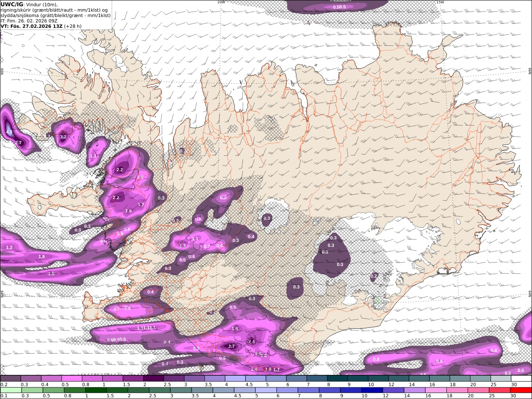This screenshot has width=532, height=399.
Task: Click the '1.3' precipitation value on the map
Action: pyautogui.click(x=182, y=246)
